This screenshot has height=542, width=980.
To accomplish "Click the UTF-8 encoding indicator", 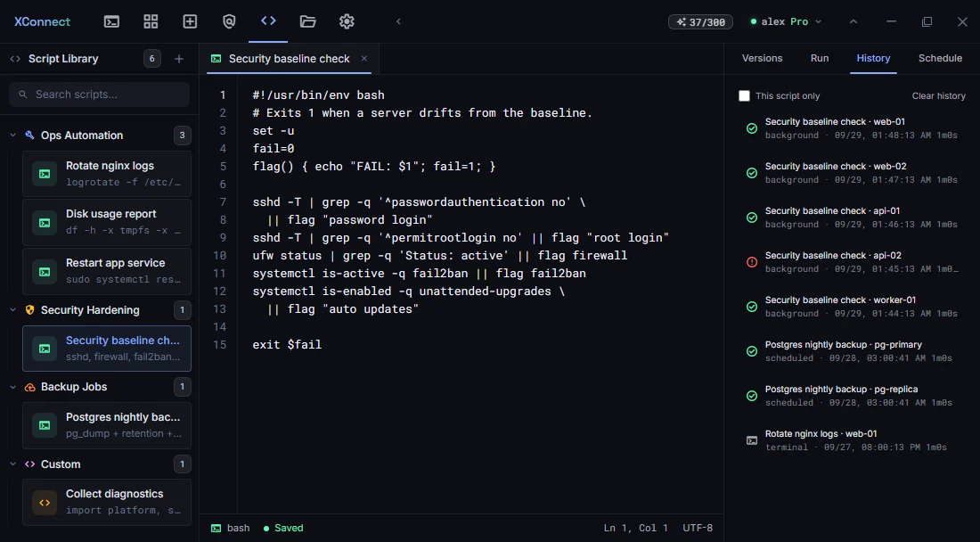I will coord(698,529).
